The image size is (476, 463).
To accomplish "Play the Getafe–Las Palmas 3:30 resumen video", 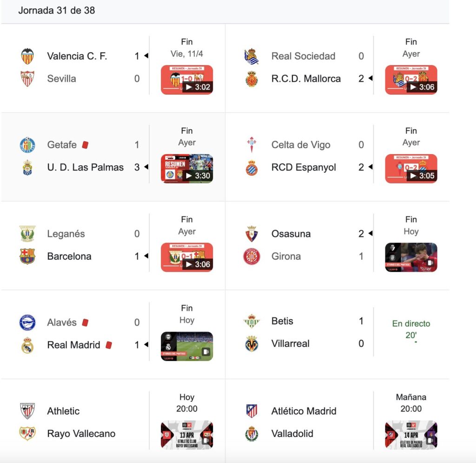I will click(x=187, y=169).
